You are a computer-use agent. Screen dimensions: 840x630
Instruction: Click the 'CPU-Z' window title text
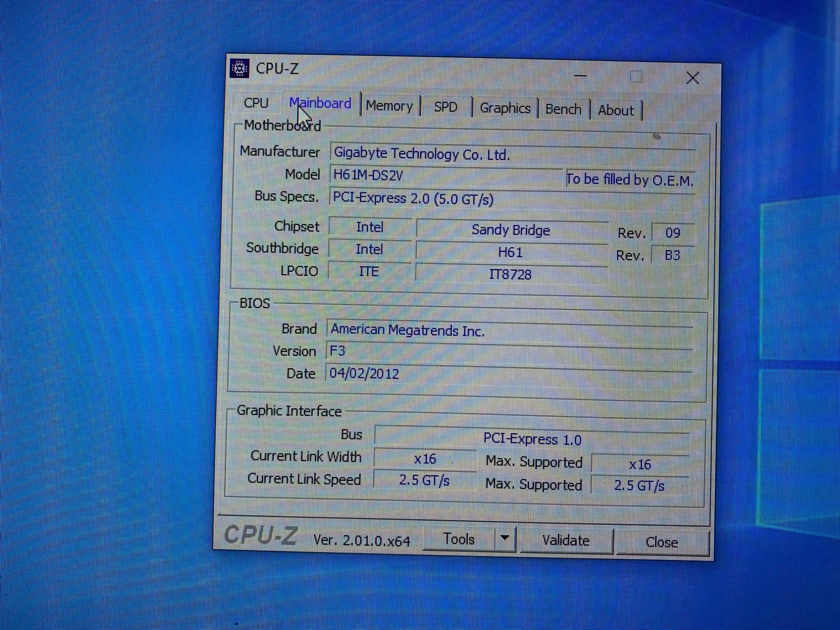click(277, 68)
